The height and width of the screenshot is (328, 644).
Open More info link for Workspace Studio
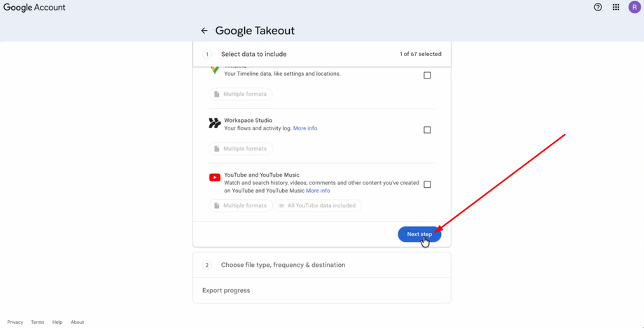(305, 128)
